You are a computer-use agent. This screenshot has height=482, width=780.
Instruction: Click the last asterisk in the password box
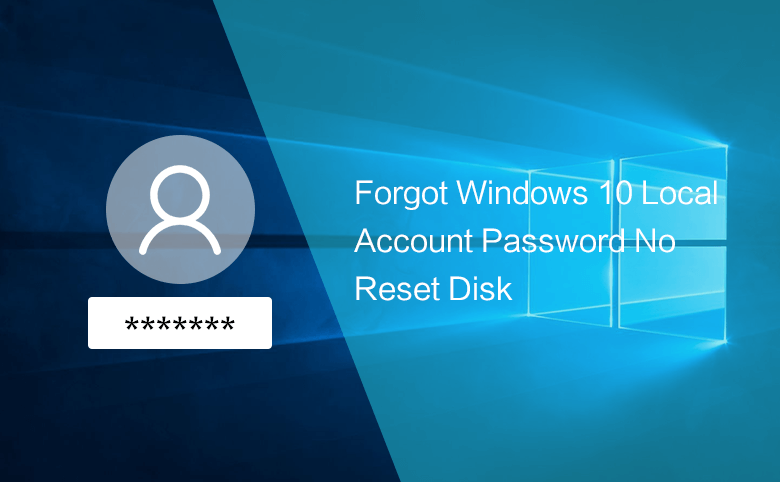pos(228,325)
